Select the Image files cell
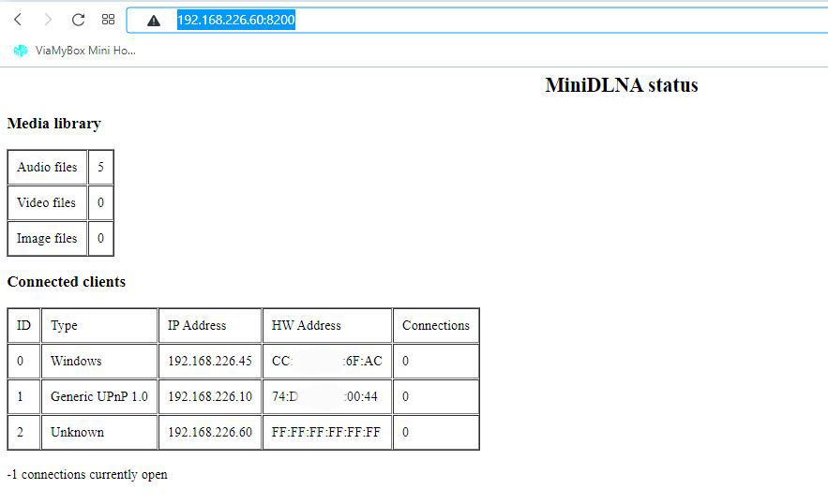 click(47, 239)
